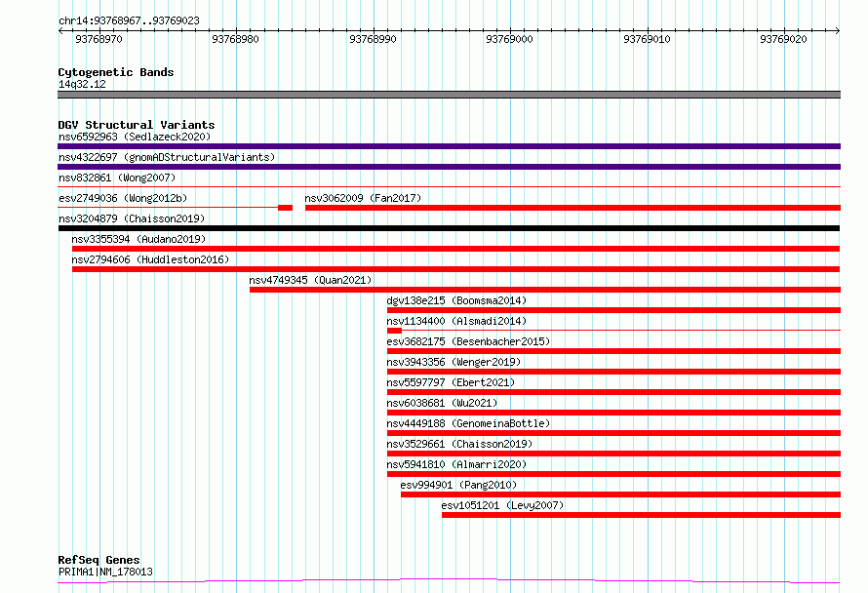The width and height of the screenshot is (868, 593).
Task: Click ruler position 93769010
Action: click(647, 39)
